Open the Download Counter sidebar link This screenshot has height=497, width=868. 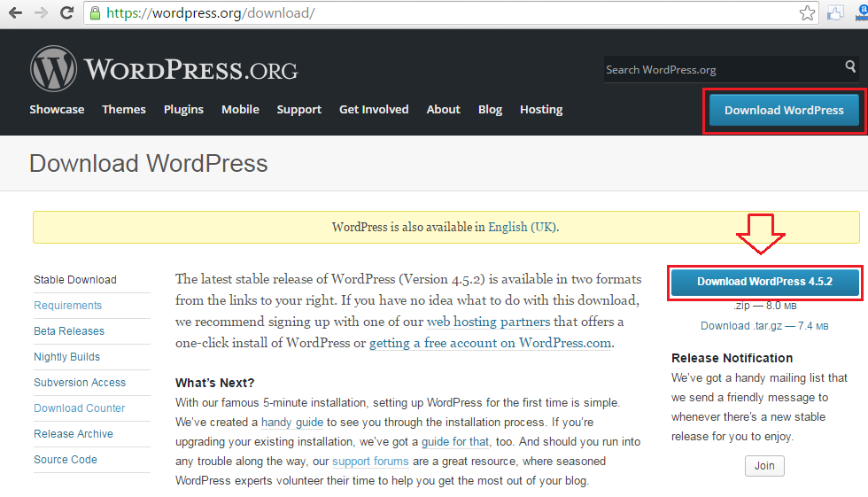79,408
